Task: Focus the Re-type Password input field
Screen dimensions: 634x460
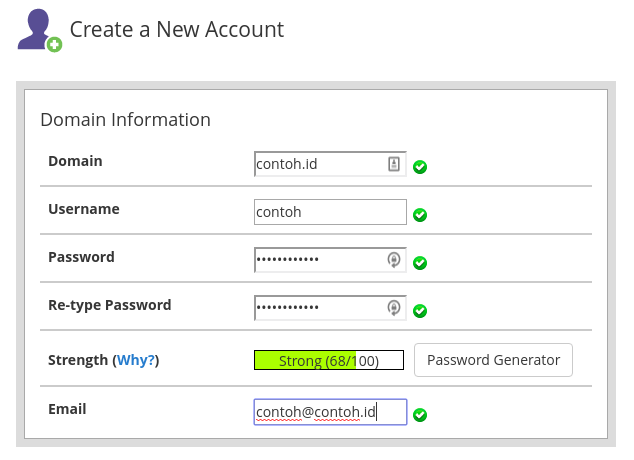Action: 330,308
